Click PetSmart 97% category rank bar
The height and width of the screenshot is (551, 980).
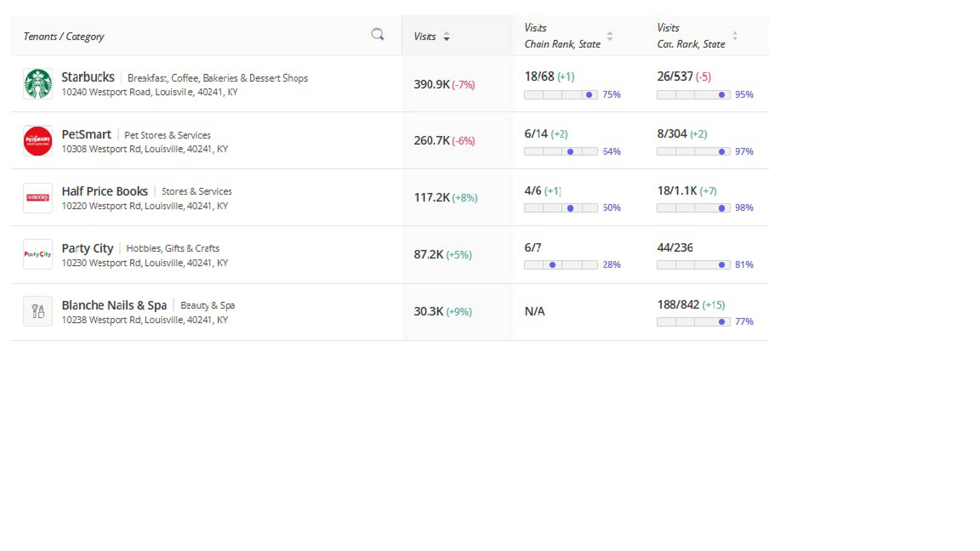click(693, 152)
